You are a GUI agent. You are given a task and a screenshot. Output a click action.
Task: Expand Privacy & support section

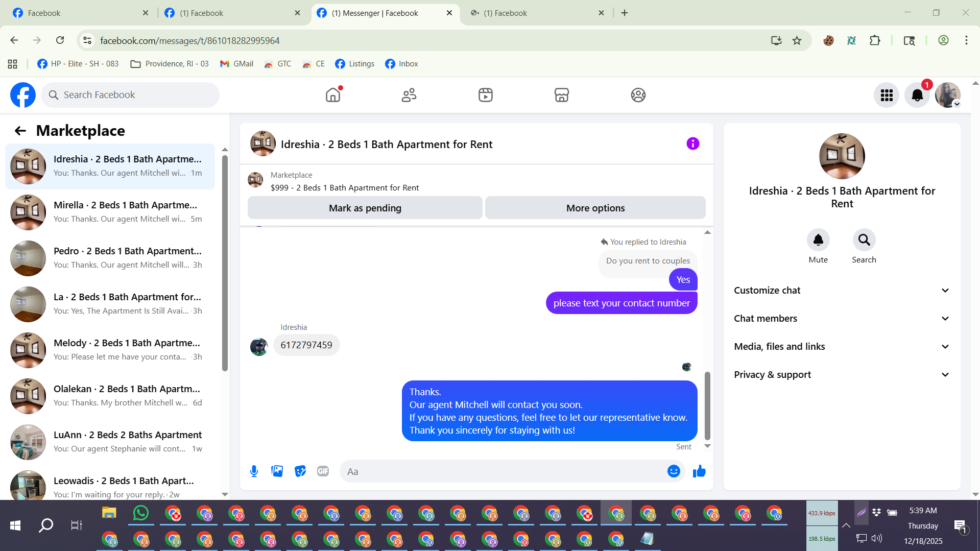click(842, 375)
